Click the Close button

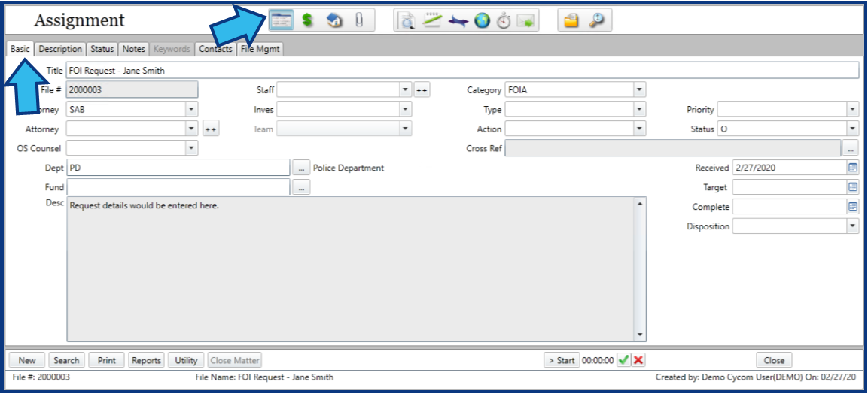(x=774, y=360)
